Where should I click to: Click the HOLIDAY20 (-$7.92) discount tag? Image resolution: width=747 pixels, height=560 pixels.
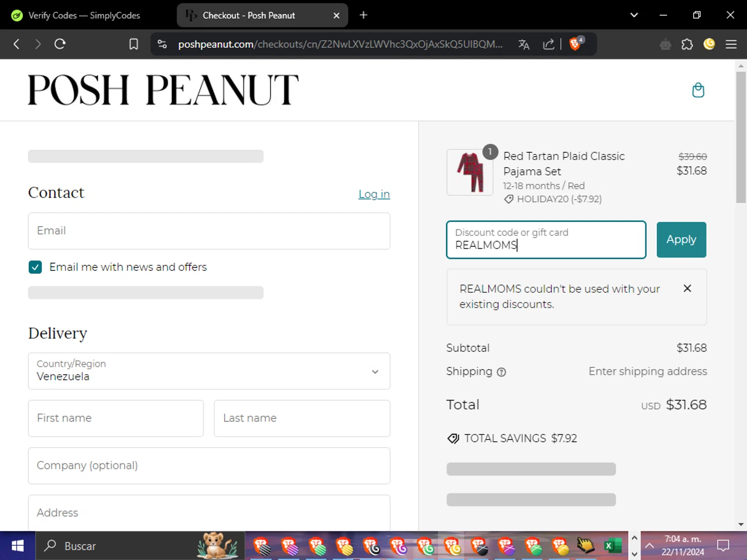553,199
